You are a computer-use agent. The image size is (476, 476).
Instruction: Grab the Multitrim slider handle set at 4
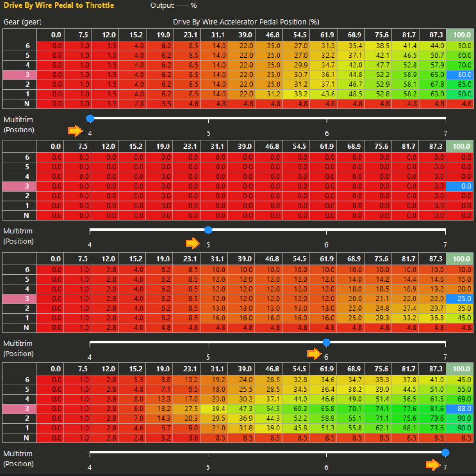tap(90, 118)
